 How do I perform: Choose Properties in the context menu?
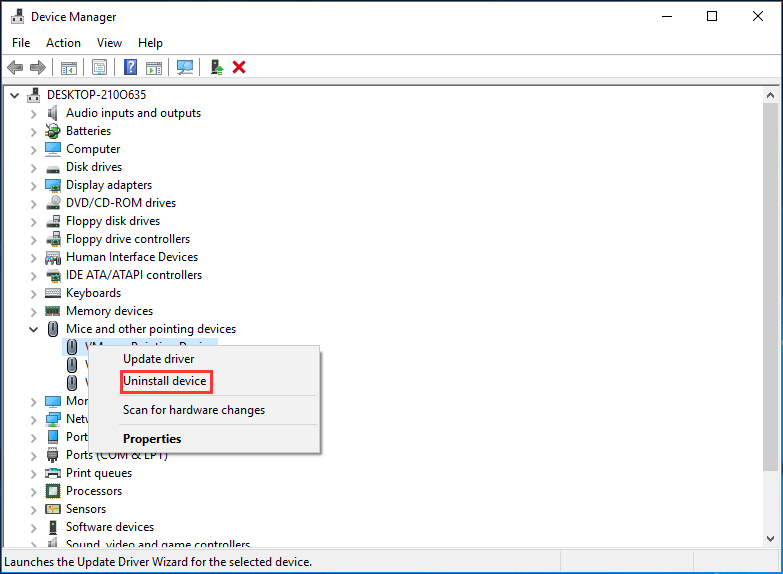click(x=152, y=438)
